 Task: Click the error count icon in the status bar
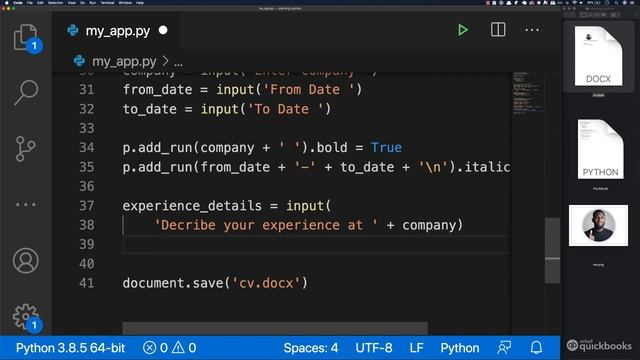tap(149, 348)
